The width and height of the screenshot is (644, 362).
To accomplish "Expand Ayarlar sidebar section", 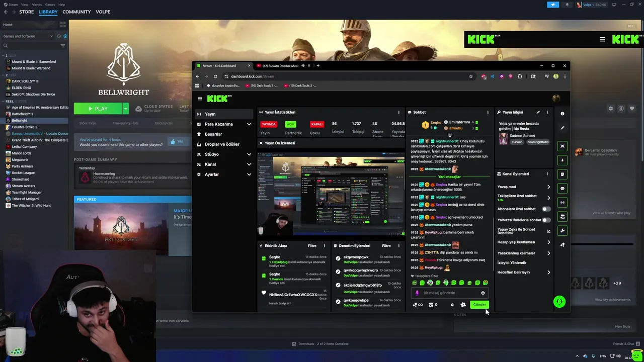I will pos(249,174).
